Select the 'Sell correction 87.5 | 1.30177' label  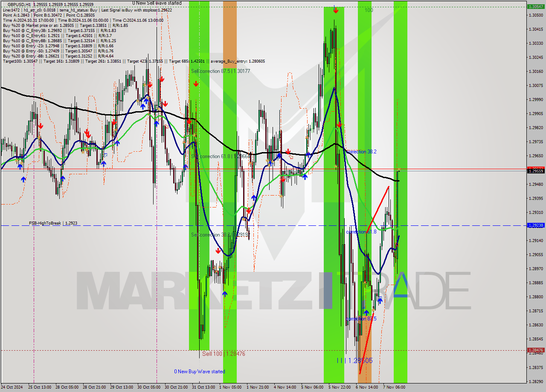coord(221,71)
